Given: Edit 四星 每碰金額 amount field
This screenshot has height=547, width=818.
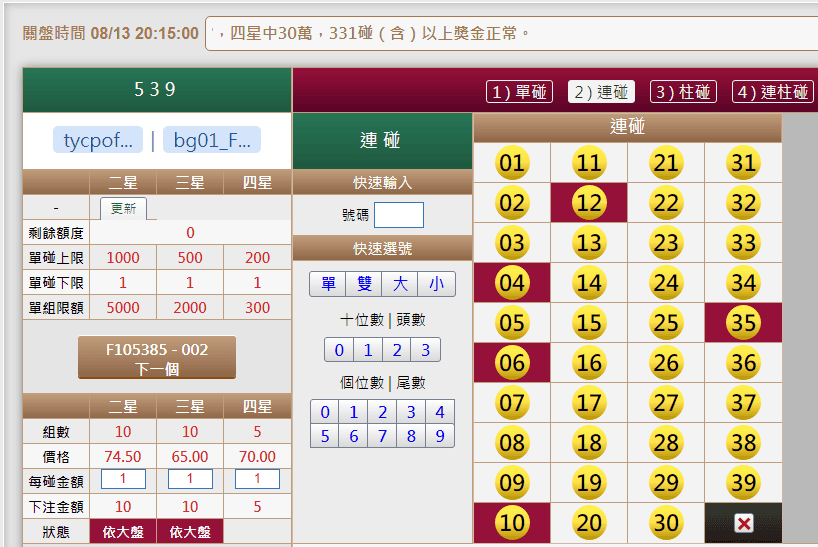Looking at the screenshot, I should coord(257,479).
